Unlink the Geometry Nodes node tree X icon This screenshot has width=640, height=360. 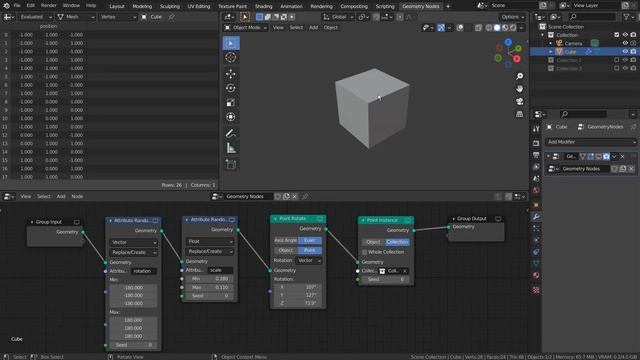pos(295,196)
